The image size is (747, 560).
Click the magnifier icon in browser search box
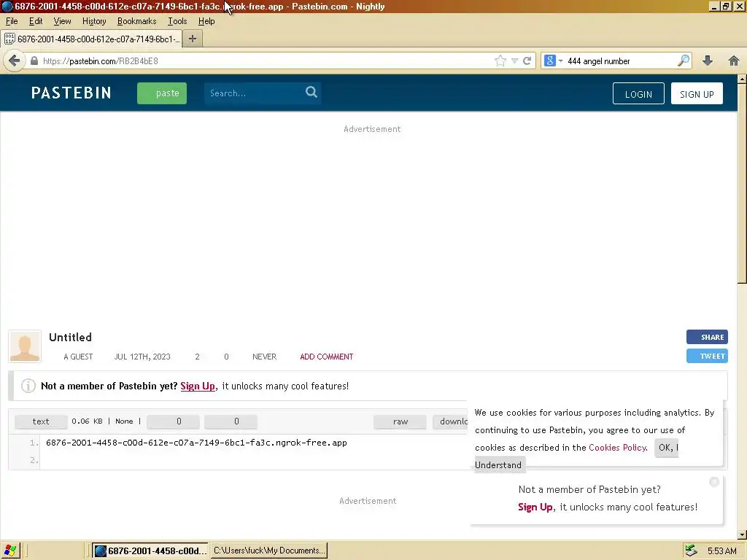click(x=683, y=61)
